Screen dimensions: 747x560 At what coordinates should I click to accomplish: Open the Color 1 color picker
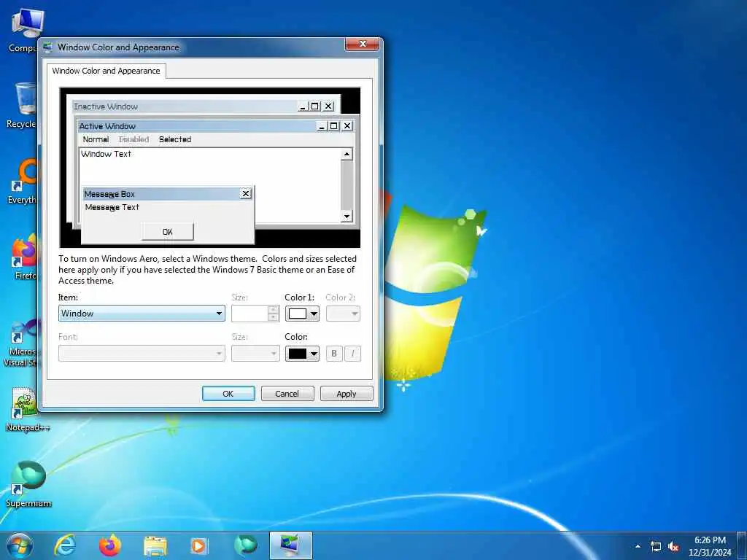click(302, 314)
